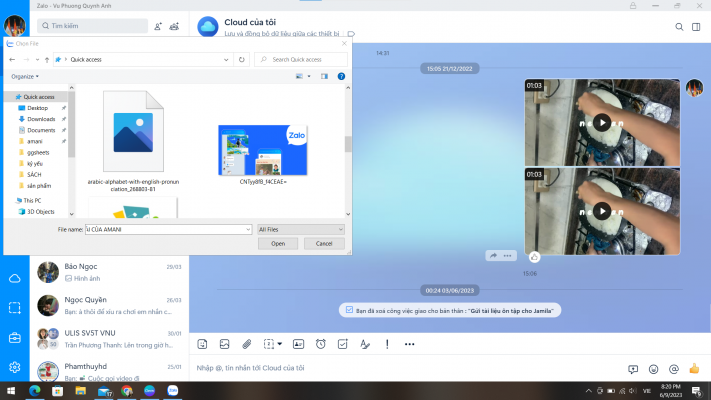The width and height of the screenshot is (711, 400).
Task: Select This PC in the navigation tree
Action: (32, 200)
